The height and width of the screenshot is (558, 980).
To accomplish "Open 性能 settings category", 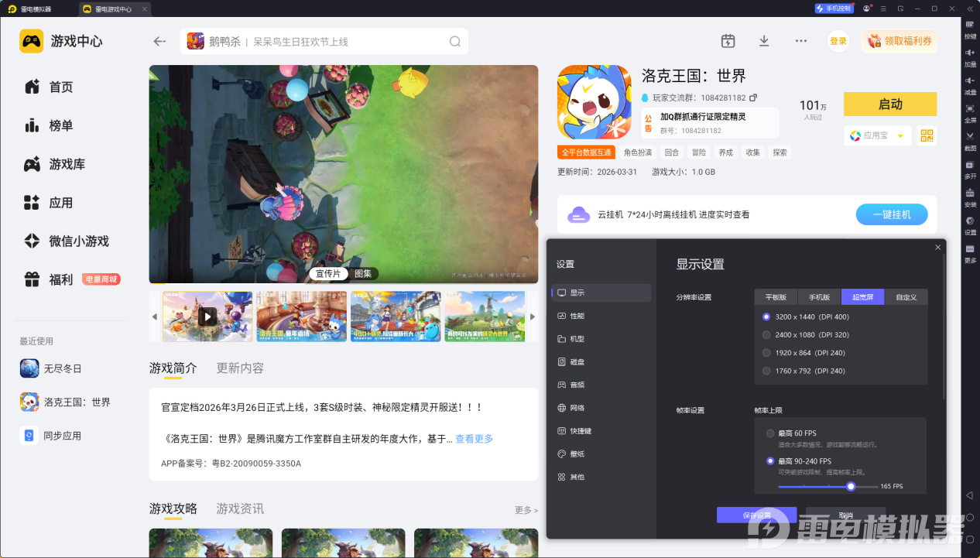I will click(x=601, y=316).
